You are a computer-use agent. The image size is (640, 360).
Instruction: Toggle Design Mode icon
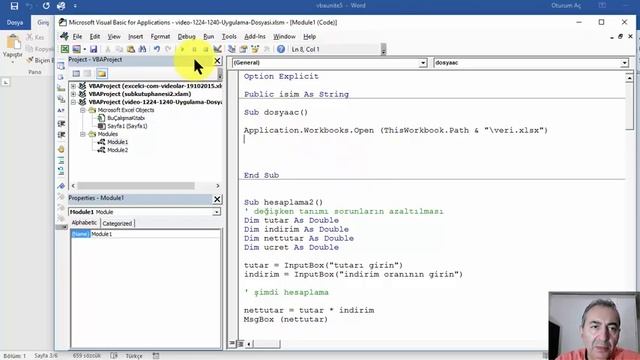click(x=217, y=49)
